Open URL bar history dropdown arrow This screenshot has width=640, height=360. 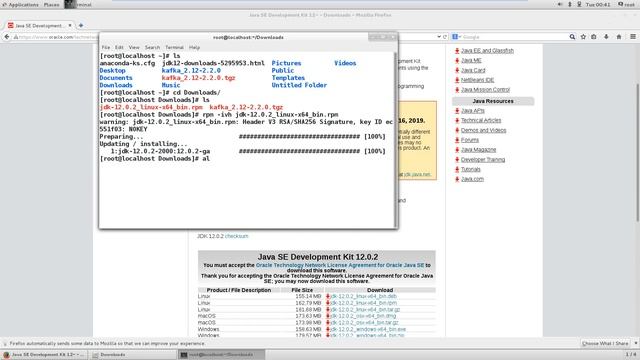click(x=439, y=37)
